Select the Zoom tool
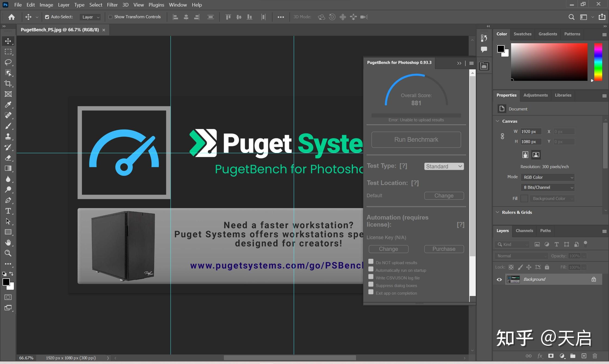 click(x=8, y=253)
